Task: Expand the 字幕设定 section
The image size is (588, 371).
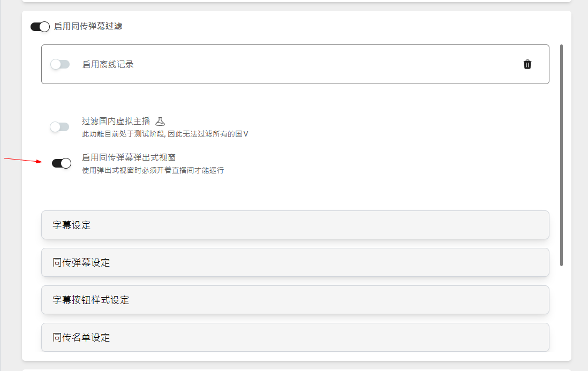Action: point(295,225)
